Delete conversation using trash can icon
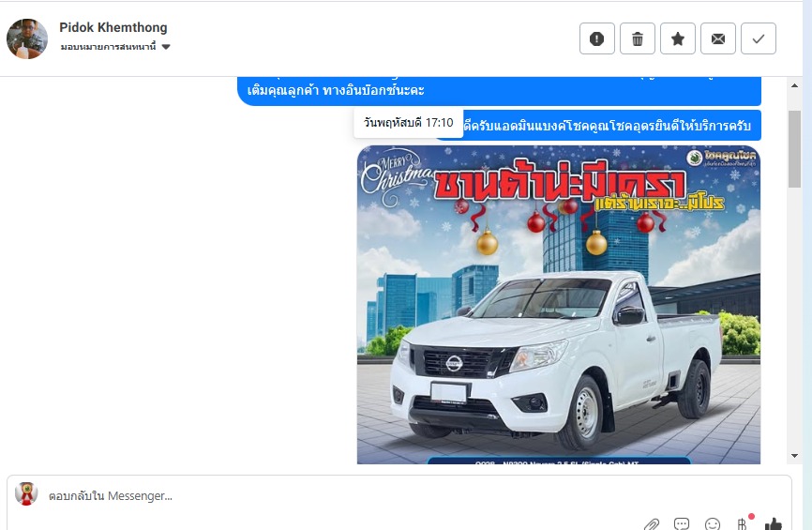Screen dimensions: 812x530 coord(638,38)
